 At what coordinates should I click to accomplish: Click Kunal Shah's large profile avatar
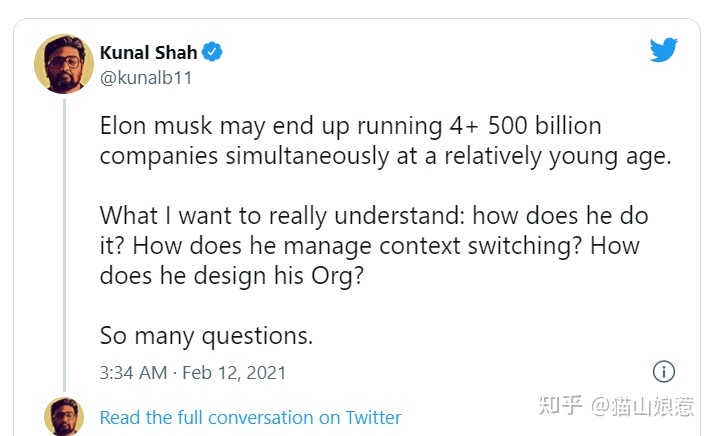[64, 64]
